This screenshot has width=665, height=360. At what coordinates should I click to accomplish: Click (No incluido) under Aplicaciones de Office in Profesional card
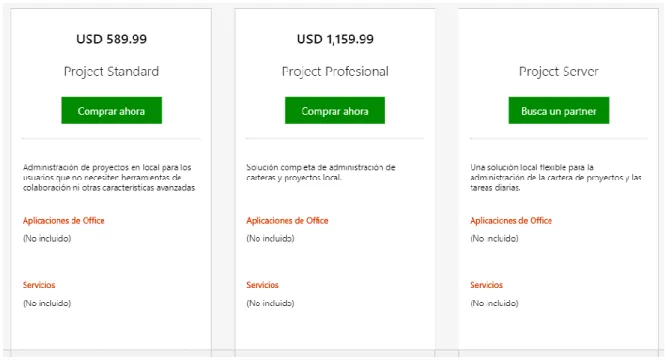pyautogui.click(x=270, y=238)
